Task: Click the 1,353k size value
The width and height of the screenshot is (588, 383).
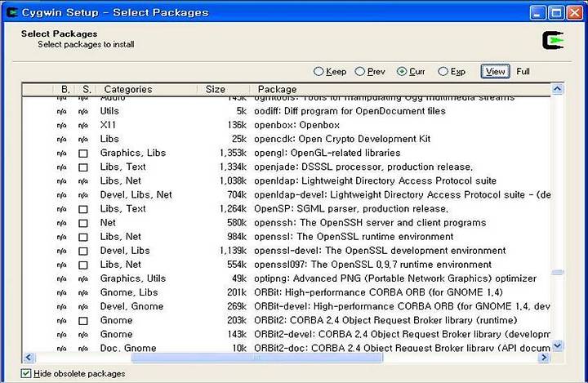Action: (234, 153)
